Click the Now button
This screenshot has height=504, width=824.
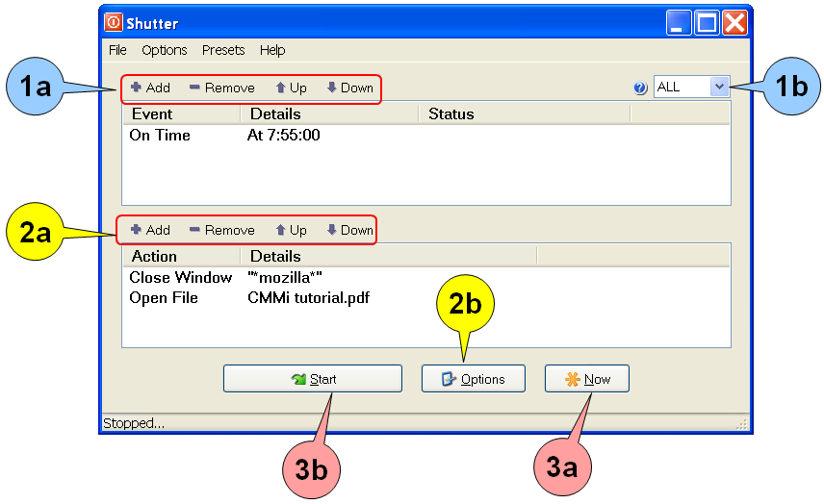pyautogui.click(x=586, y=379)
